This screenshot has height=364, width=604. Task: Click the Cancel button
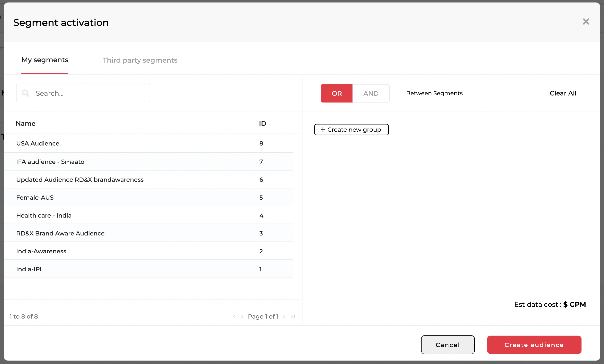(447, 345)
